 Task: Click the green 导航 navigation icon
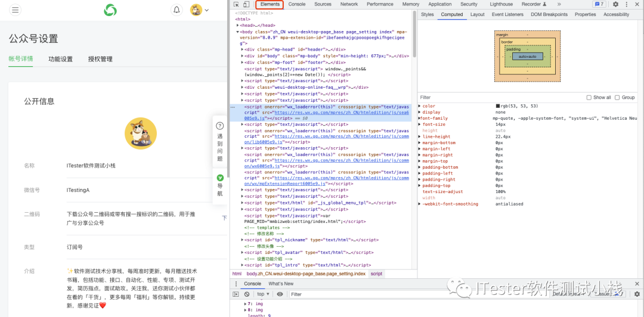pyautogui.click(x=220, y=178)
